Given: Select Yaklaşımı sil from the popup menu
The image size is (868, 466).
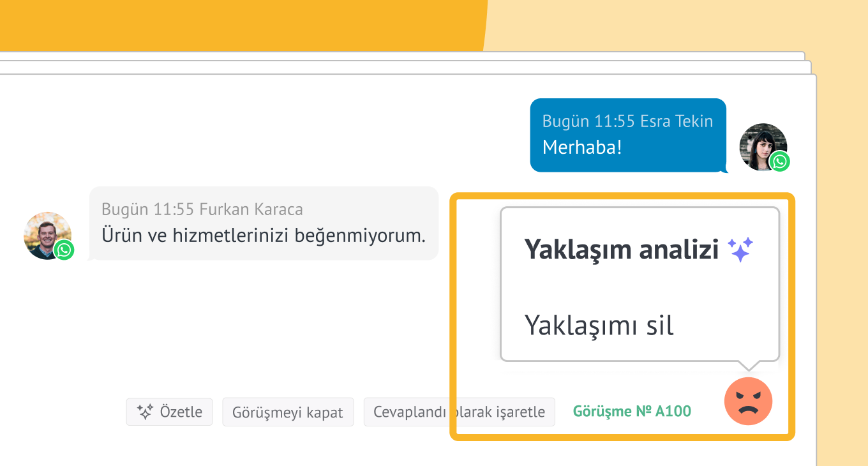Looking at the screenshot, I should point(599,326).
